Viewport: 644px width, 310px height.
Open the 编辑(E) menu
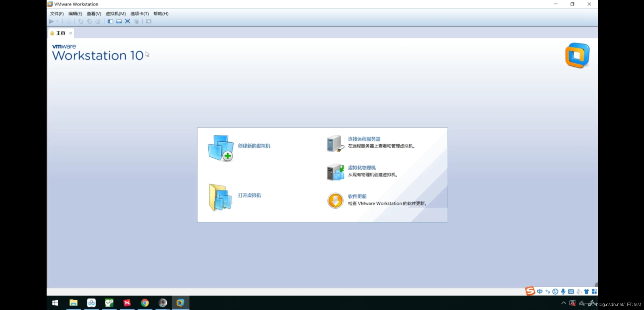[x=75, y=13]
